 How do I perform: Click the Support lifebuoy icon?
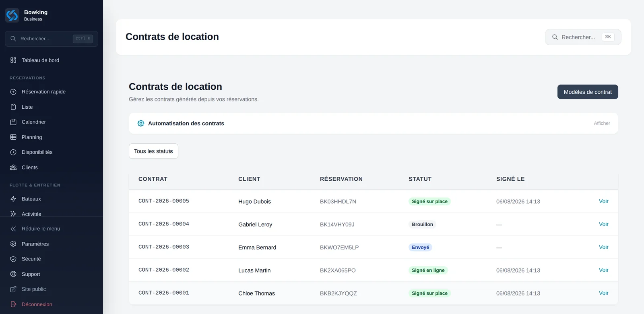tap(13, 274)
